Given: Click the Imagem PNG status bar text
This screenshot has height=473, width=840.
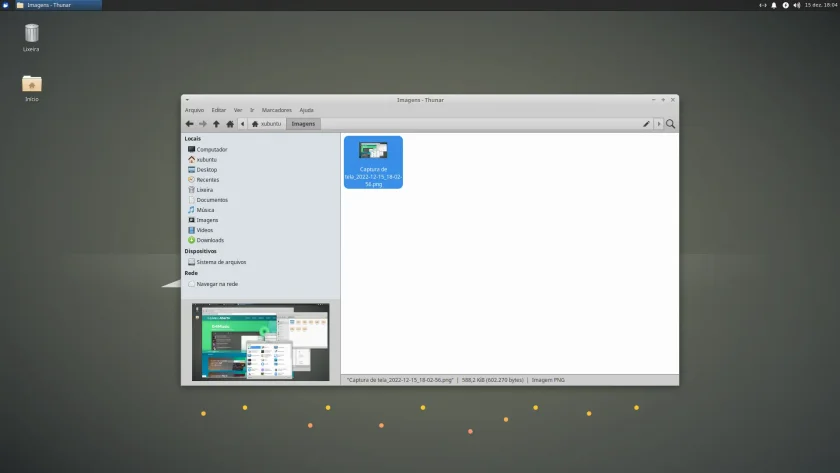Looking at the screenshot, I should [548, 380].
